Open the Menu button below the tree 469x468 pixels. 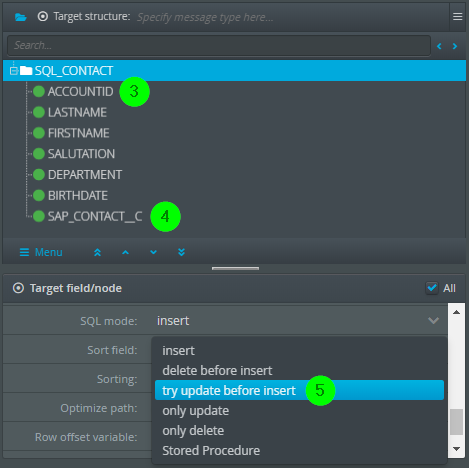pyautogui.click(x=41, y=252)
